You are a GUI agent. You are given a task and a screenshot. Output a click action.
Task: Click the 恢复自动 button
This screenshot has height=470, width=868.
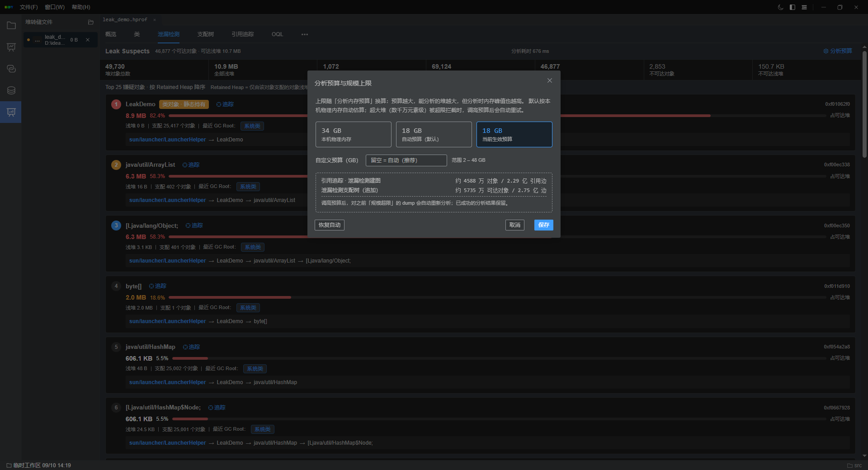point(330,225)
